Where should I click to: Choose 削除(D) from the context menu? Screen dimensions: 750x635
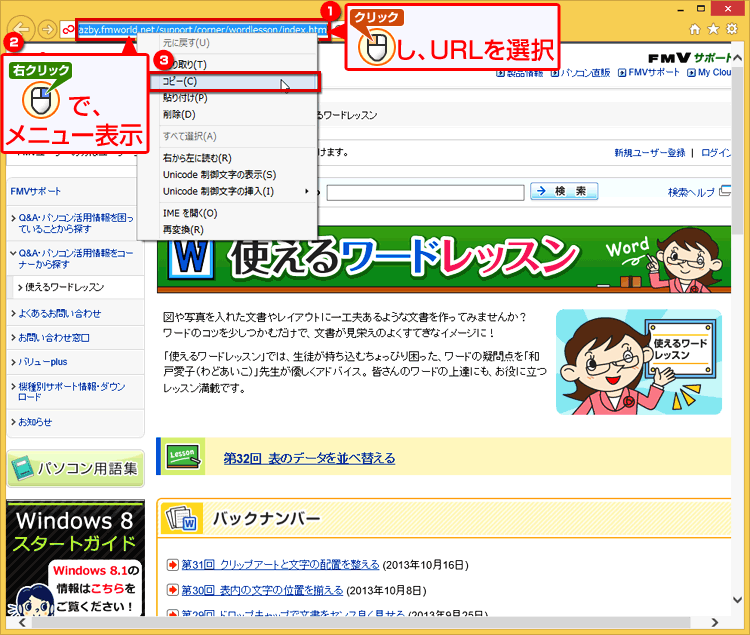click(x=179, y=115)
